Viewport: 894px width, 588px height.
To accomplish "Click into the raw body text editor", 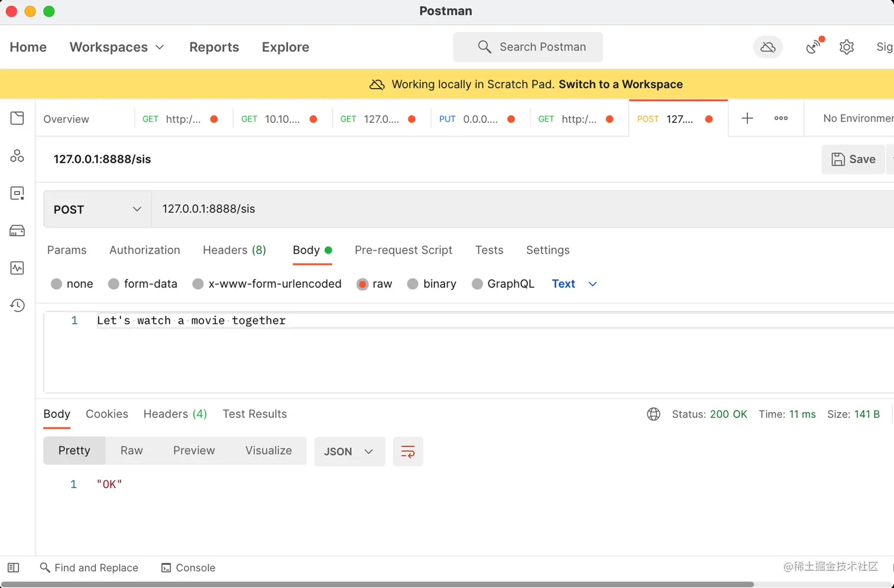I will click(x=469, y=353).
